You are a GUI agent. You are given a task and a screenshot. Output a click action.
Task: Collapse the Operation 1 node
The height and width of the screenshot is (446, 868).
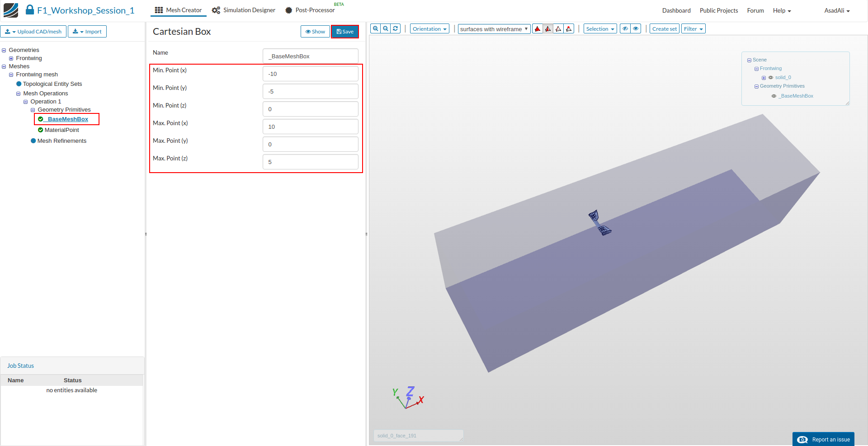(x=26, y=102)
